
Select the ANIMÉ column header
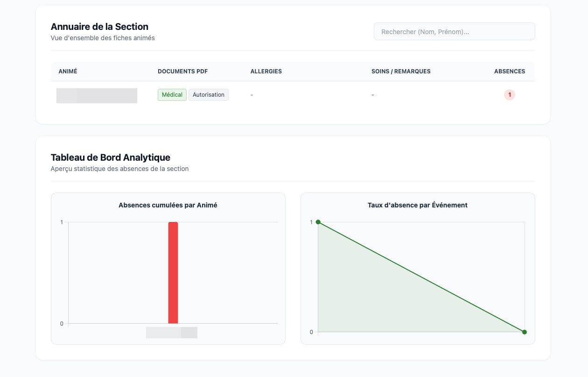(x=68, y=71)
